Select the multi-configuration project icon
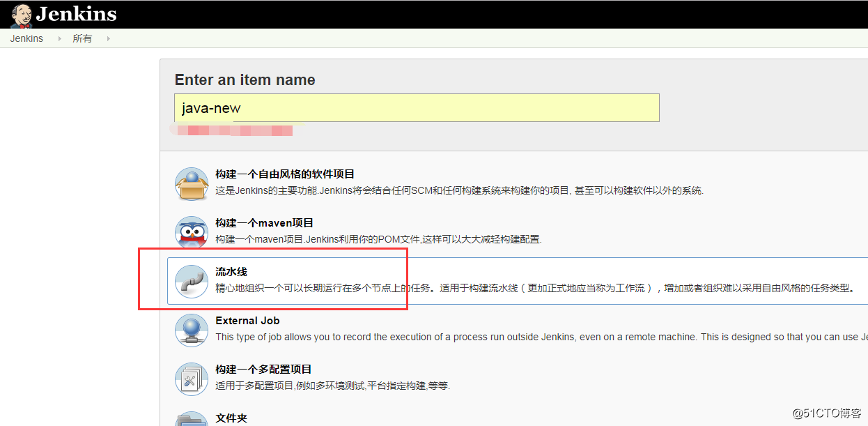This screenshot has width=868, height=426. [x=191, y=379]
